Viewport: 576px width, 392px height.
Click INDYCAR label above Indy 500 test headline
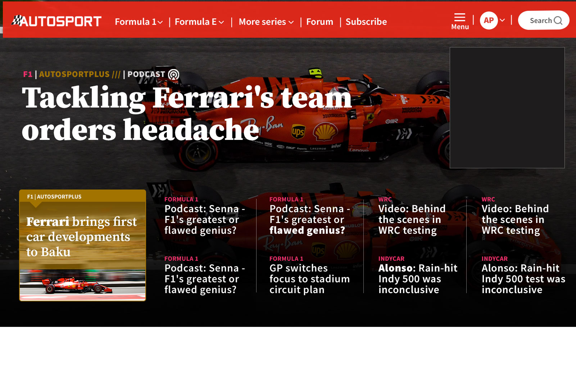495,259
